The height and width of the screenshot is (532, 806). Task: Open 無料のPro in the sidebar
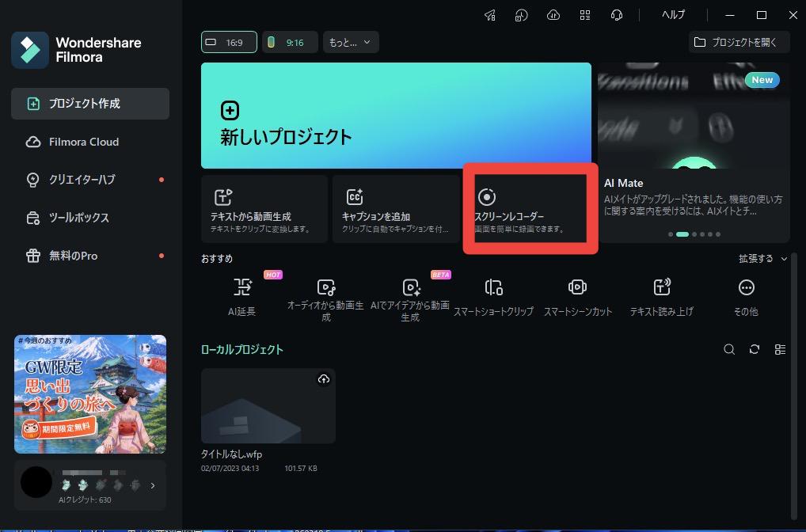90,256
